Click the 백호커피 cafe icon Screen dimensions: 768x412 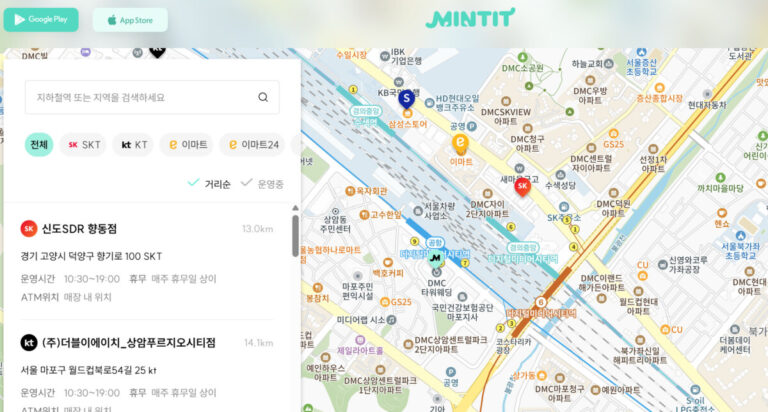388,262
